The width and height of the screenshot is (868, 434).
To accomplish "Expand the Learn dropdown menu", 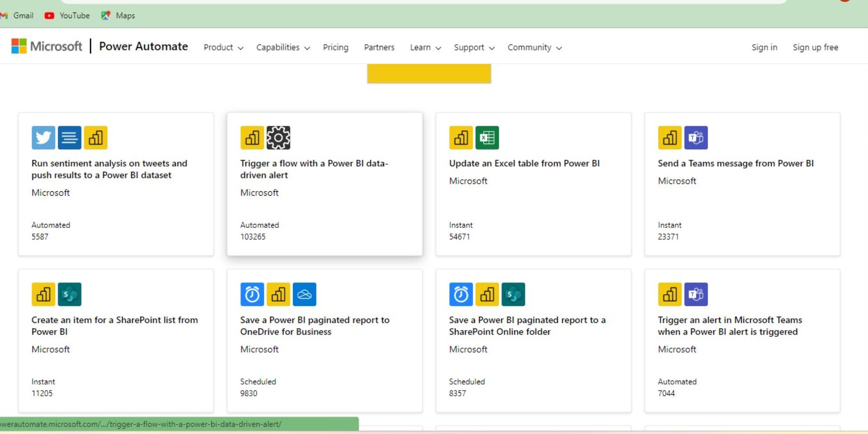I will (425, 47).
